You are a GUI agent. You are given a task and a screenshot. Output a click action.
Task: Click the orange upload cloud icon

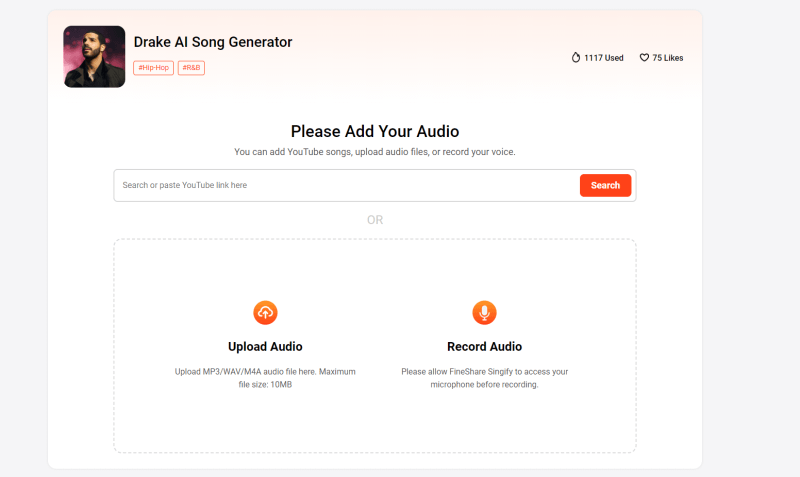265,312
